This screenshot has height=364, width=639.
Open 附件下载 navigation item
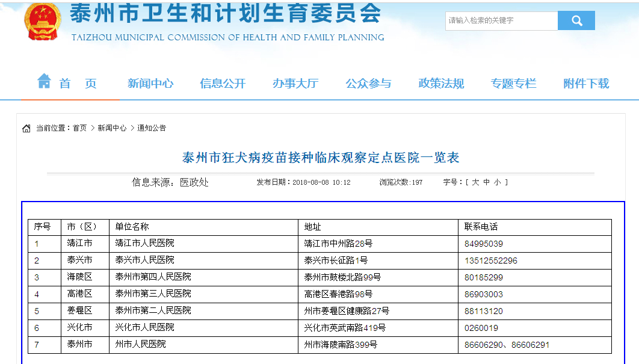[x=586, y=84]
